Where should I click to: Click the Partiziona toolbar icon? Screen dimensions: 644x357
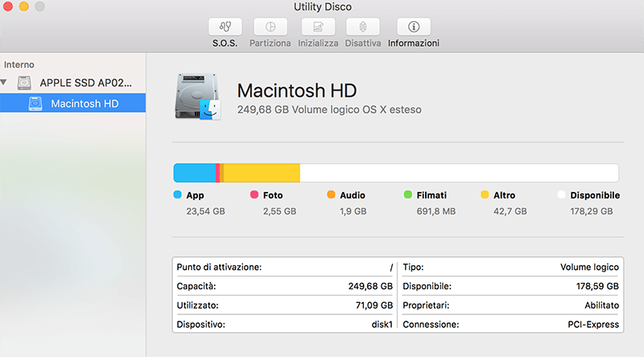point(270,27)
